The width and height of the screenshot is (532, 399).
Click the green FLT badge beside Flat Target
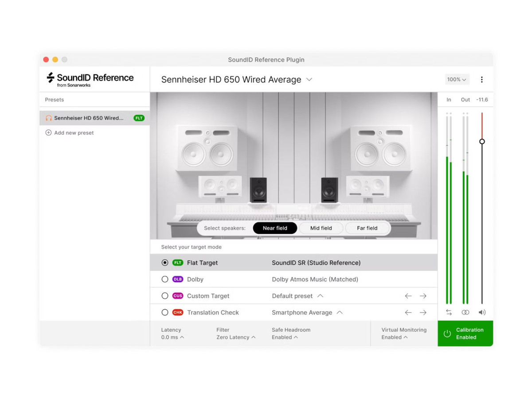click(x=178, y=263)
